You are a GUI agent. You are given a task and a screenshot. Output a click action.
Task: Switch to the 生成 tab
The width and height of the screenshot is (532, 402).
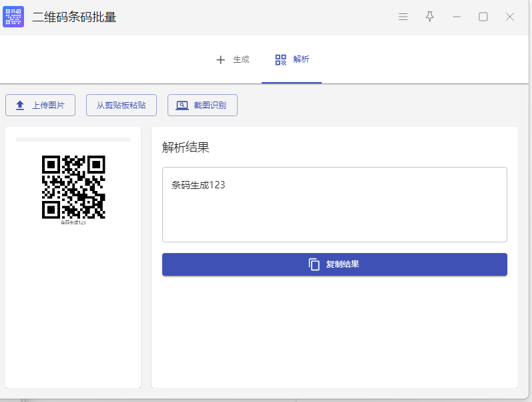[233, 59]
